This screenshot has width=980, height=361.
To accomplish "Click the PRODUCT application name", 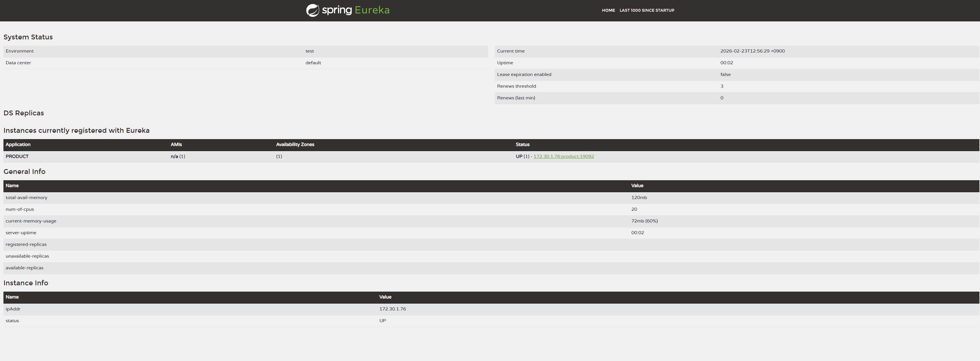I will click(17, 156).
